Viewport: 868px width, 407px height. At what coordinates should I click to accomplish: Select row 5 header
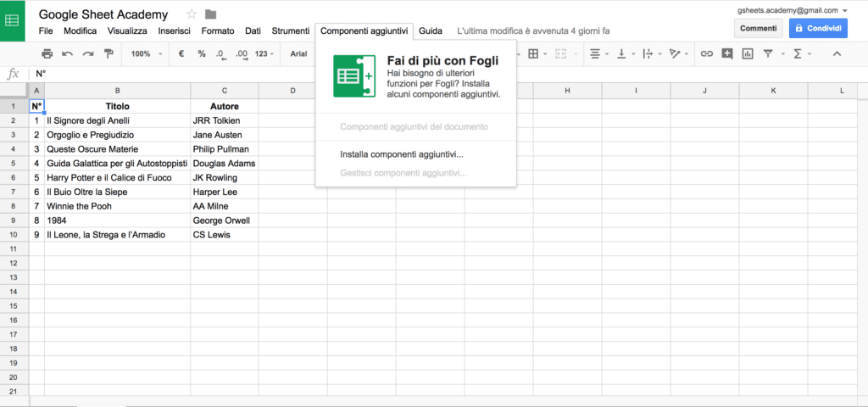click(x=14, y=164)
